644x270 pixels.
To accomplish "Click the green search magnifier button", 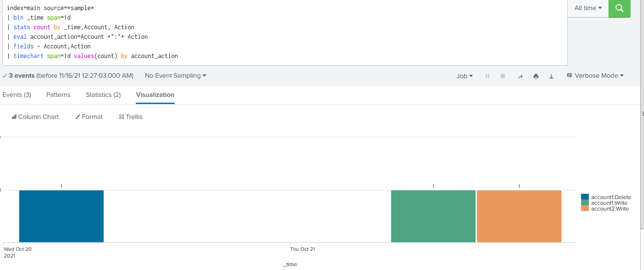I will point(619,8).
